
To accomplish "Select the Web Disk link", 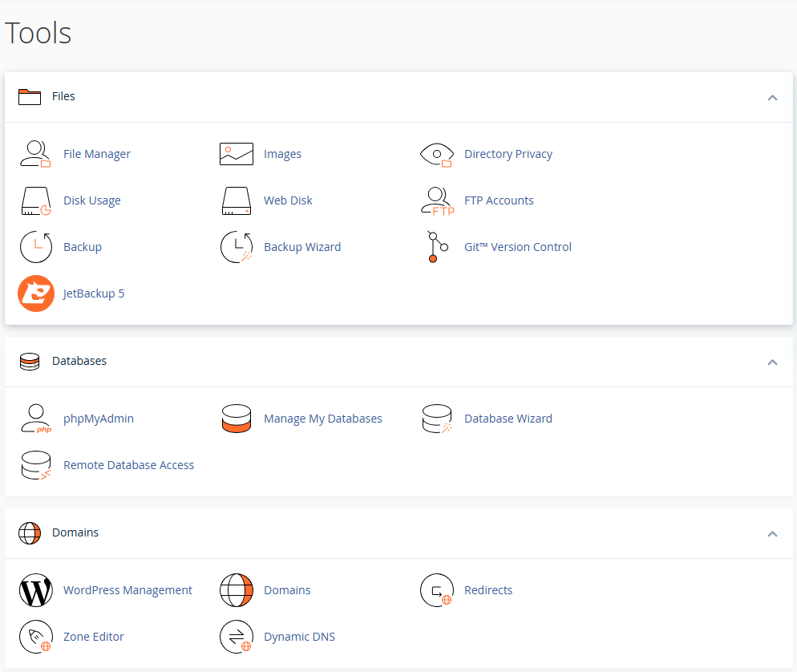I will point(288,200).
